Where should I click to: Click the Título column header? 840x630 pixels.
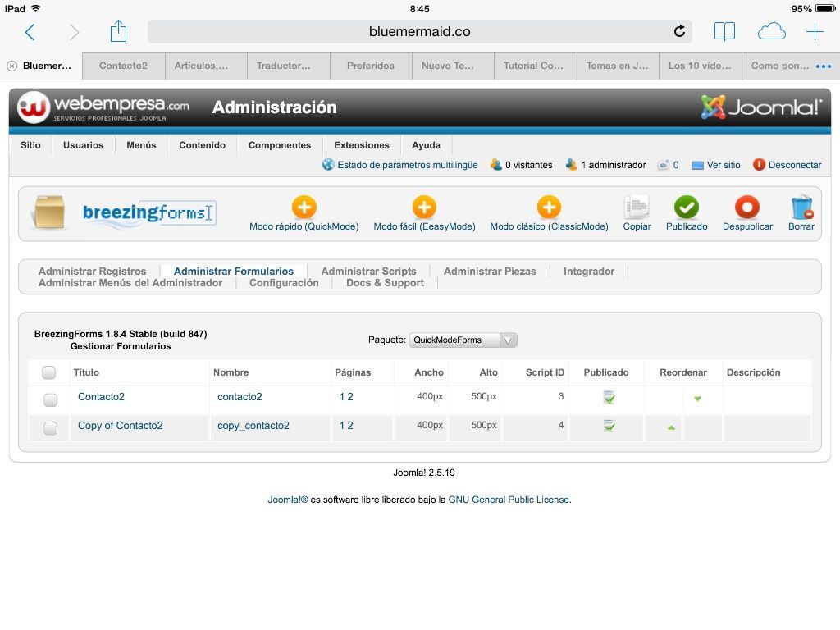86,372
